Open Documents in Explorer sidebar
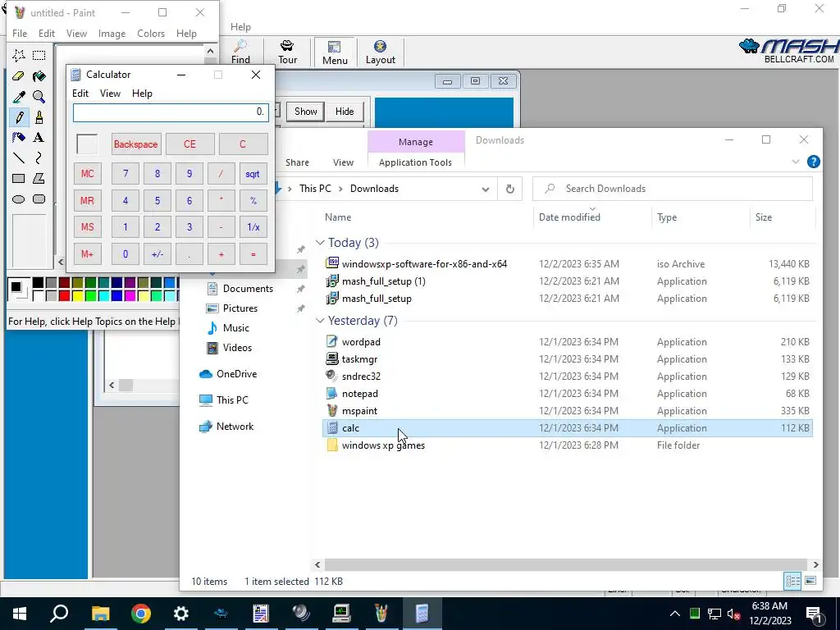 point(248,288)
